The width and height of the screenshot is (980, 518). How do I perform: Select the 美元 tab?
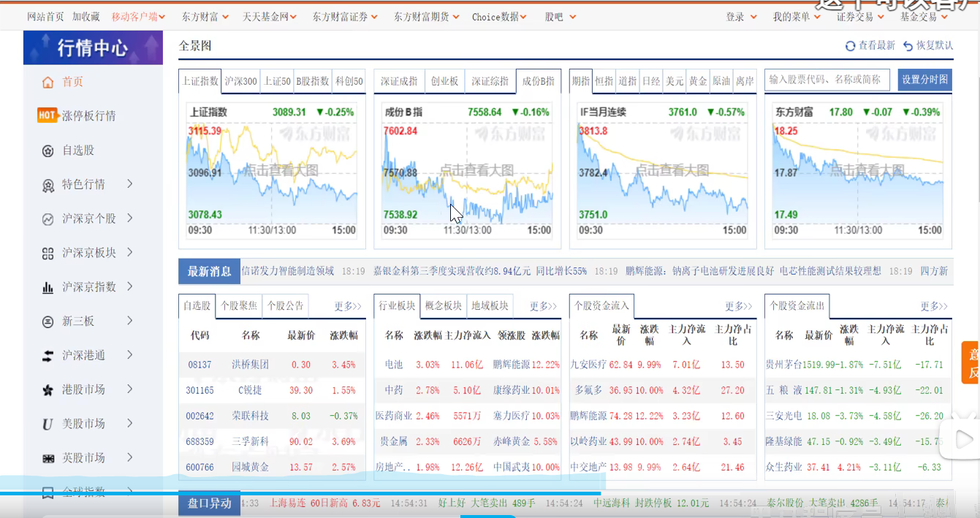pyautogui.click(x=675, y=81)
